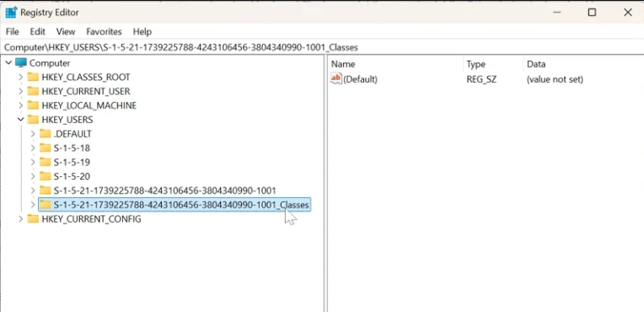Select the HKEY_LOCAL_MACHINE key label
This screenshot has height=312, width=644.
coord(89,105)
